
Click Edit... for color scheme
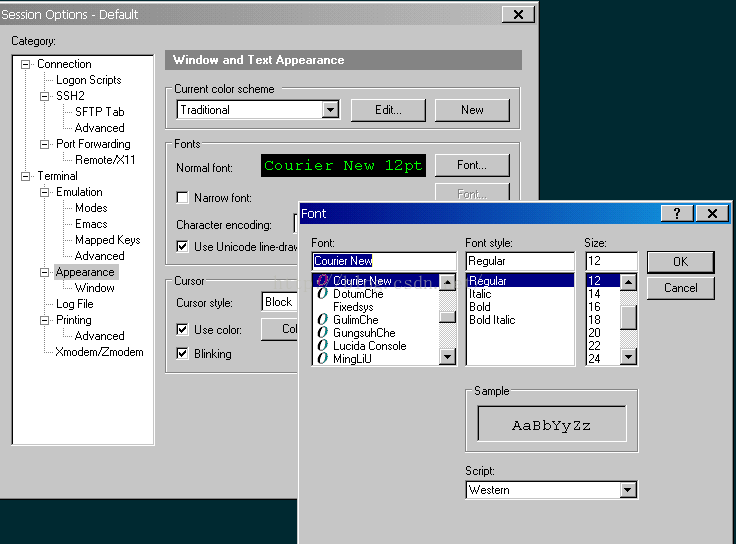(x=388, y=110)
